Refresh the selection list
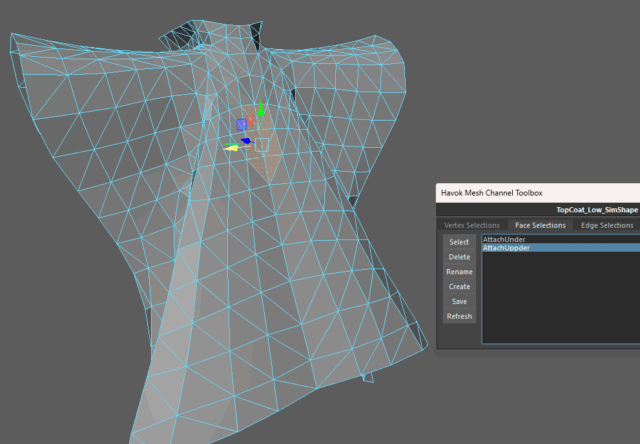640x444 pixels. pos(459,316)
